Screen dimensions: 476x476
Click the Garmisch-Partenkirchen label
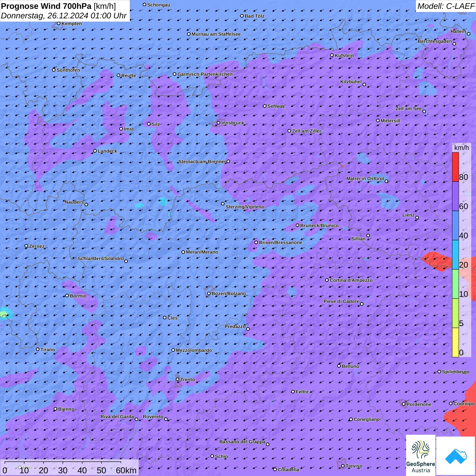click(x=205, y=74)
